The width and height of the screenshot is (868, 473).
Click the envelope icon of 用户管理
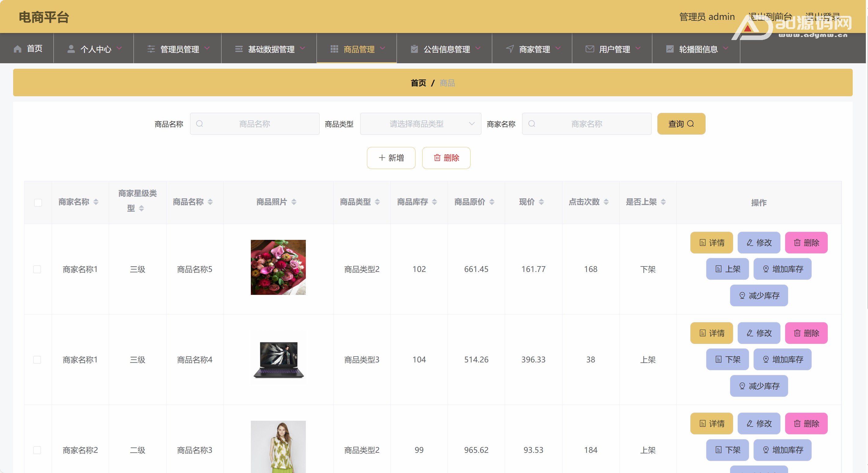(590, 49)
